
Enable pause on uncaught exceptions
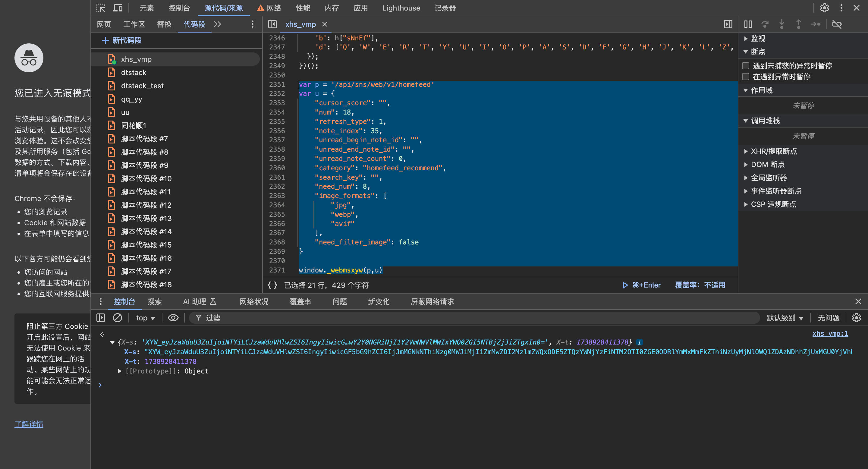(746, 66)
